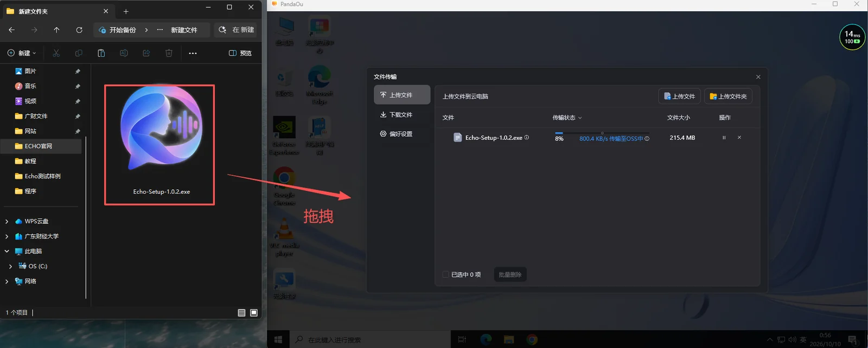Screen dimensions: 868x348
Task: Open the three-dot more options menu in Explorer
Action: (193, 53)
